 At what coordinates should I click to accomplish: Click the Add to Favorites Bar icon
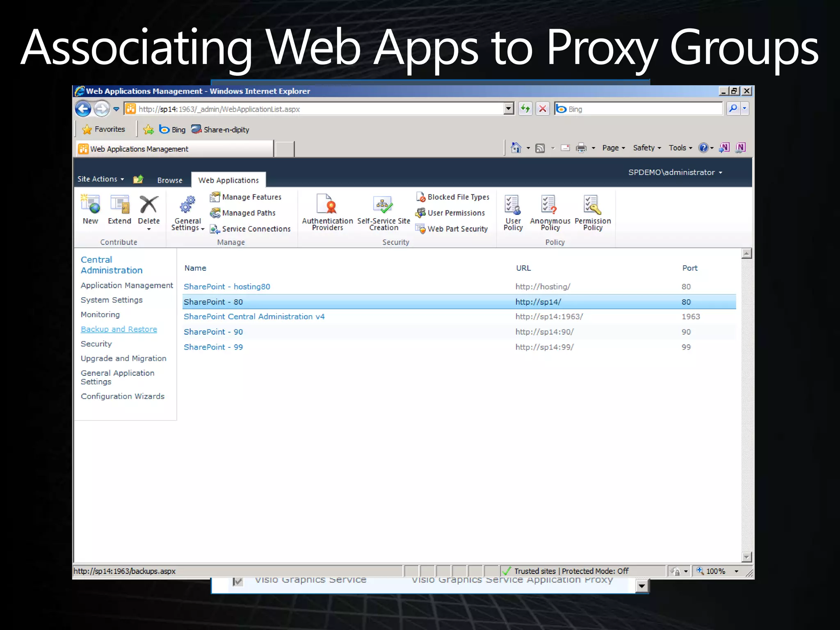tap(148, 130)
